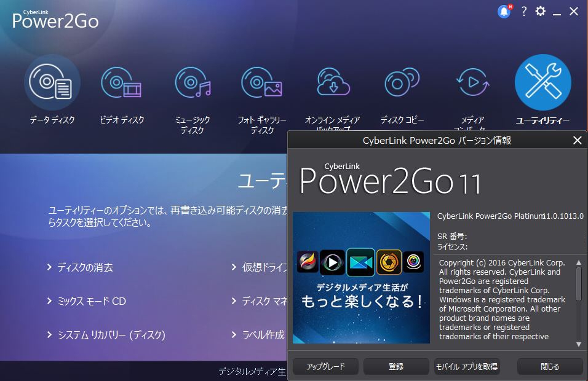
Task: Click モバイル アプリを取得 button
Action: [466, 366]
